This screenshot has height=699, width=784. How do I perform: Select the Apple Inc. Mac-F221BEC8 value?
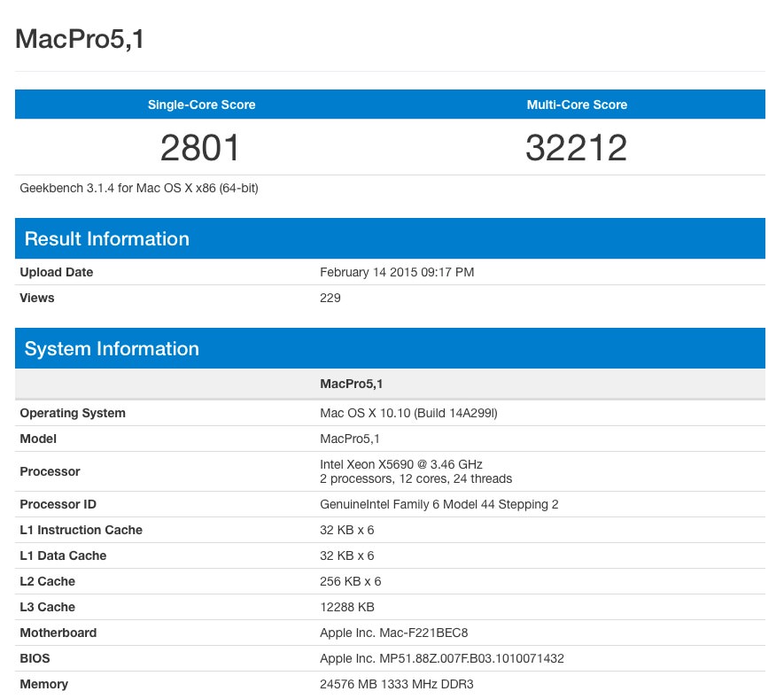click(394, 633)
